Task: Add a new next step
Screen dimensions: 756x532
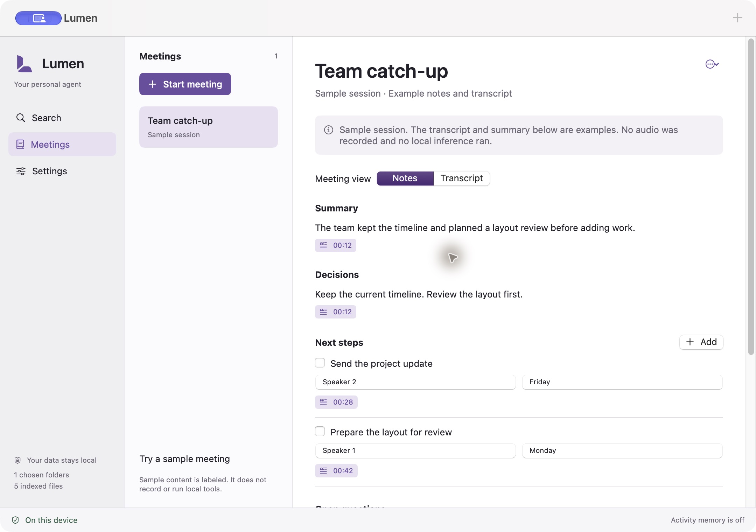Action: pos(701,342)
